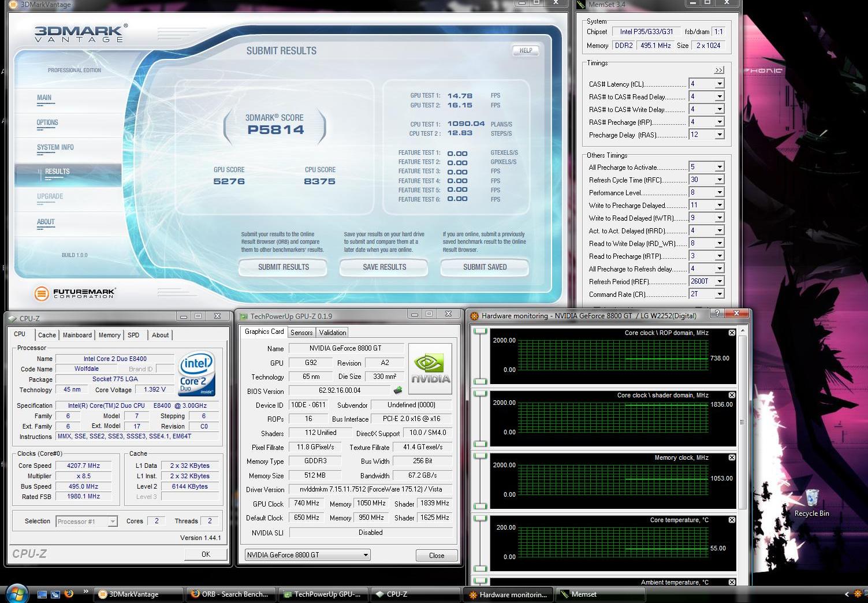Click the SUBMIT RESULTS button

(284, 267)
